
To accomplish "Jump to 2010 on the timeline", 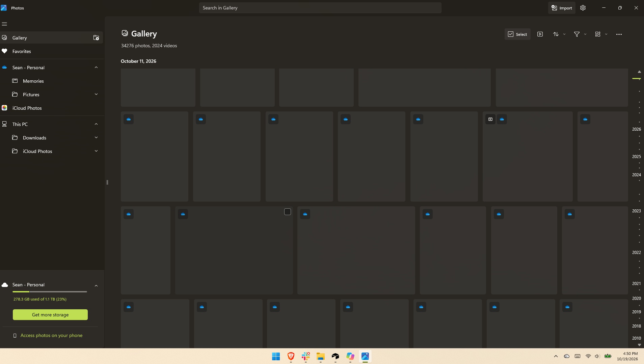I will point(637,338).
